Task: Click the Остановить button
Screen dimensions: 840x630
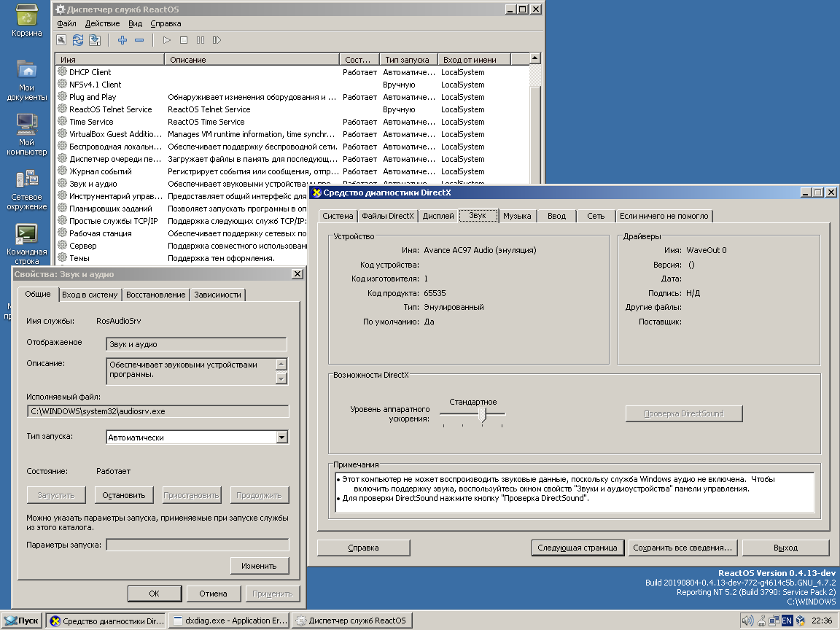Action: pos(124,495)
